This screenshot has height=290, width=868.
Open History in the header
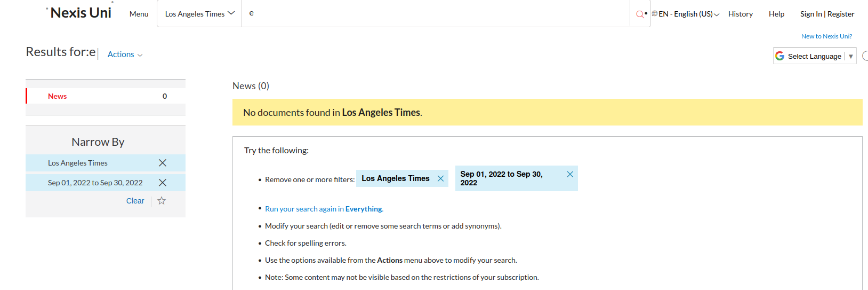pos(741,14)
